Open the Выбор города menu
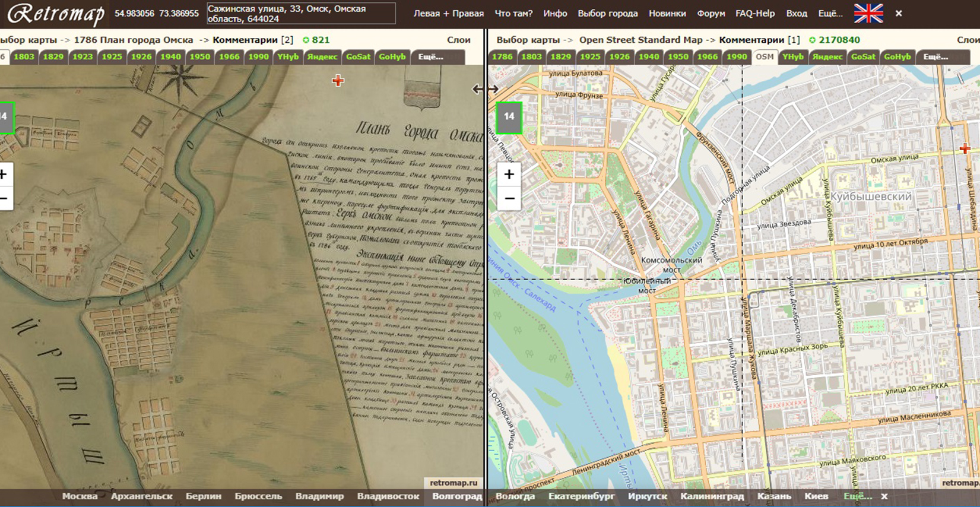Screen dimensions: 980x507 pyautogui.click(x=608, y=13)
